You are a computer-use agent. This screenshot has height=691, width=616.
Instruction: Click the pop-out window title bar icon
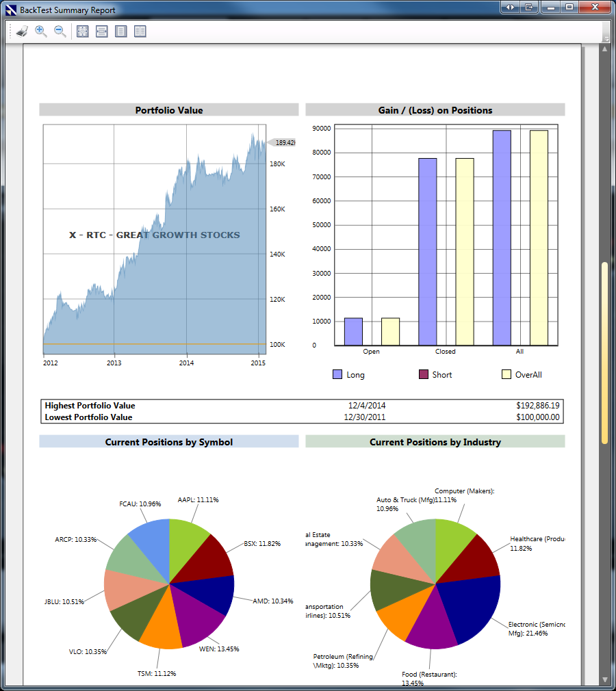click(529, 7)
